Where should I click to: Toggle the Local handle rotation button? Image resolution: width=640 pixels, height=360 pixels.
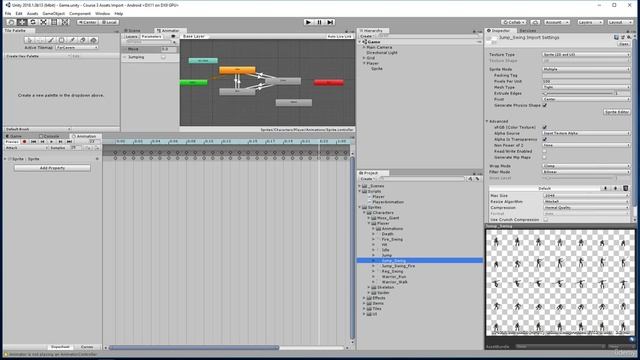[x=109, y=22]
